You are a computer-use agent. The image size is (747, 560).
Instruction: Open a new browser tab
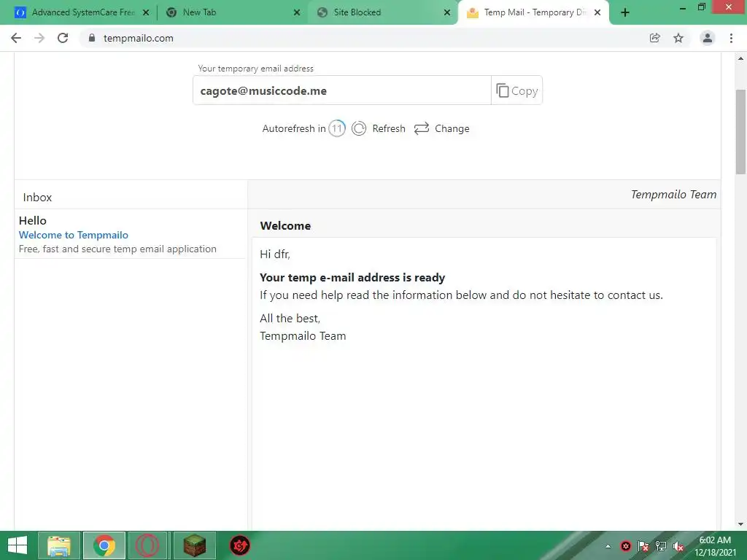click(625, 12)
